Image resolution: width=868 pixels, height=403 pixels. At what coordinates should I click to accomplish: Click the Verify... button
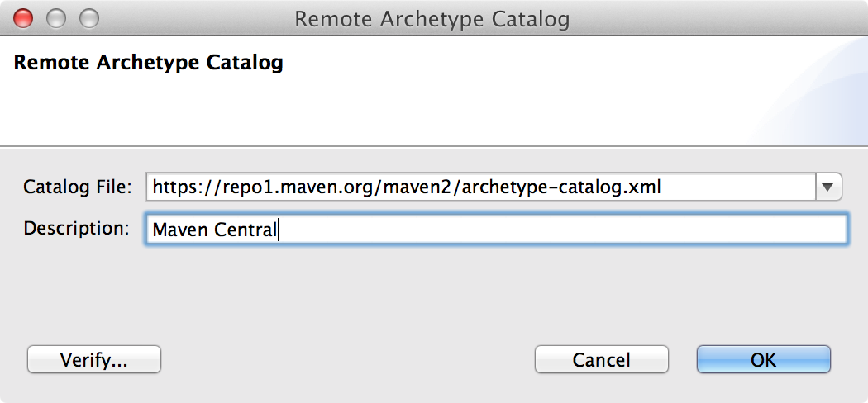click(x=93, y=360)
